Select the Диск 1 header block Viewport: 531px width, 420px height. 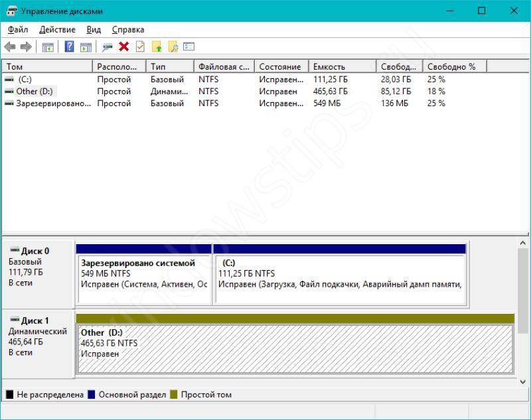coord(38,344)
